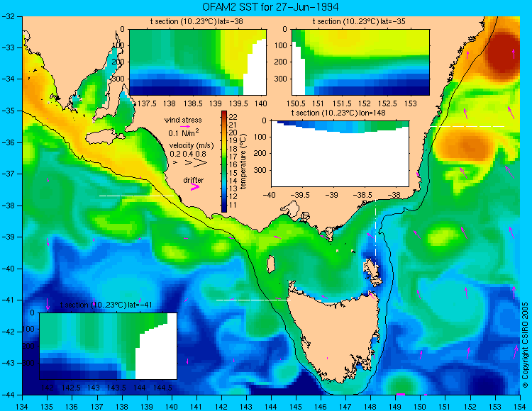532x411 pixels.
Task: Click the "148" longitude label on the bottom axis
Action: [x=370, y=406]
